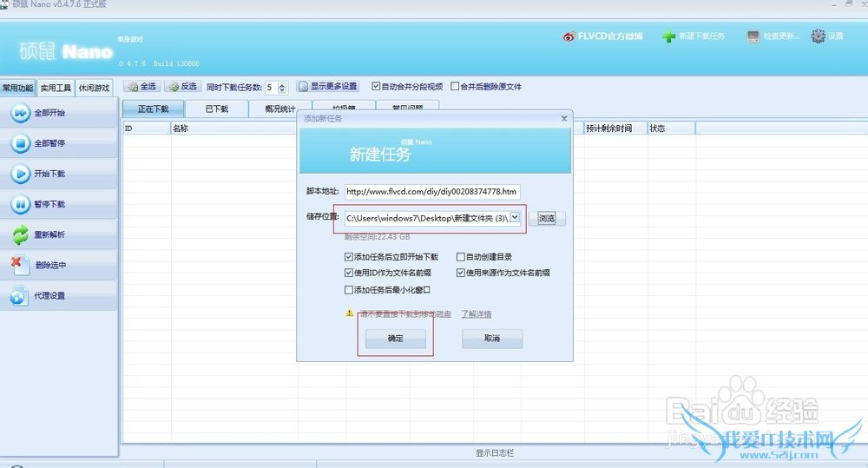Click the 确定 button in dialog
Image resolution: width=868 pixels, height=468 pixels.
point(395,339)
